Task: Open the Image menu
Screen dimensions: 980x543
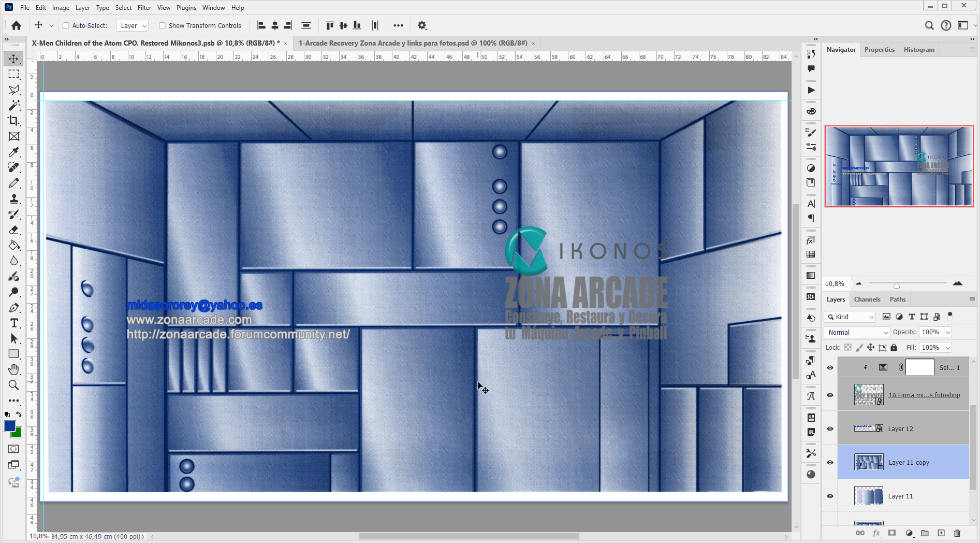Action: coord(61,8)
